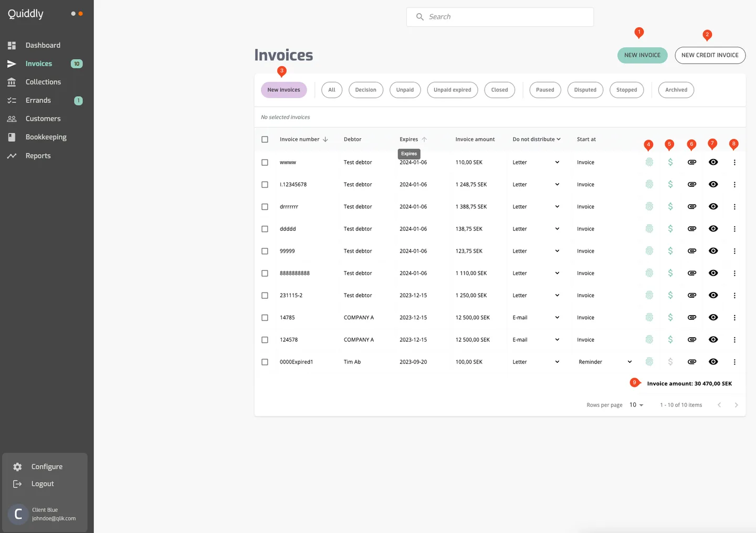
Task: Click attachment icon for 0000Expired1
Action: tap(692, 362)
